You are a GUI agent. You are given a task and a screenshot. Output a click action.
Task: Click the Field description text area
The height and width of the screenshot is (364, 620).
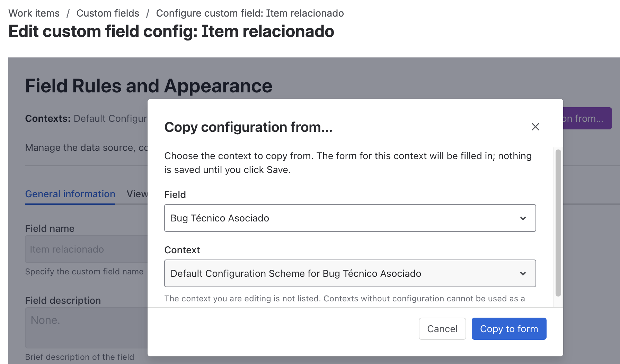[87, 328]
